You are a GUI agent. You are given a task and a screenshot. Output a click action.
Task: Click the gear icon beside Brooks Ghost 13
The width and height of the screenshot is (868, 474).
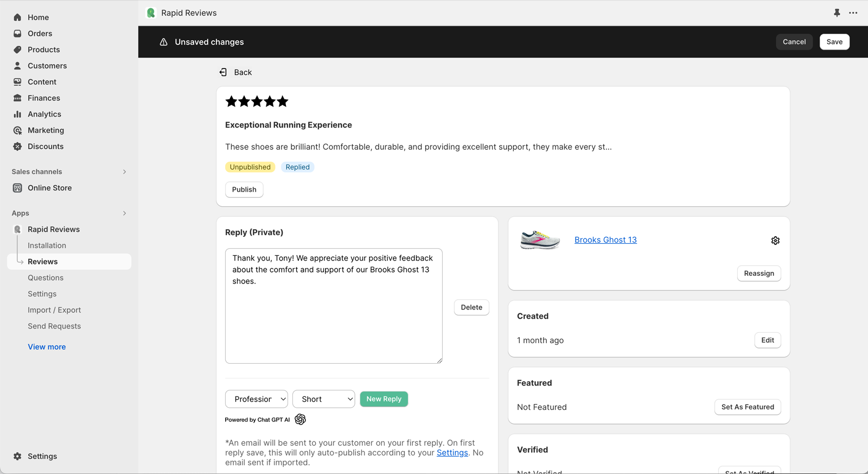tap(775, 241)
